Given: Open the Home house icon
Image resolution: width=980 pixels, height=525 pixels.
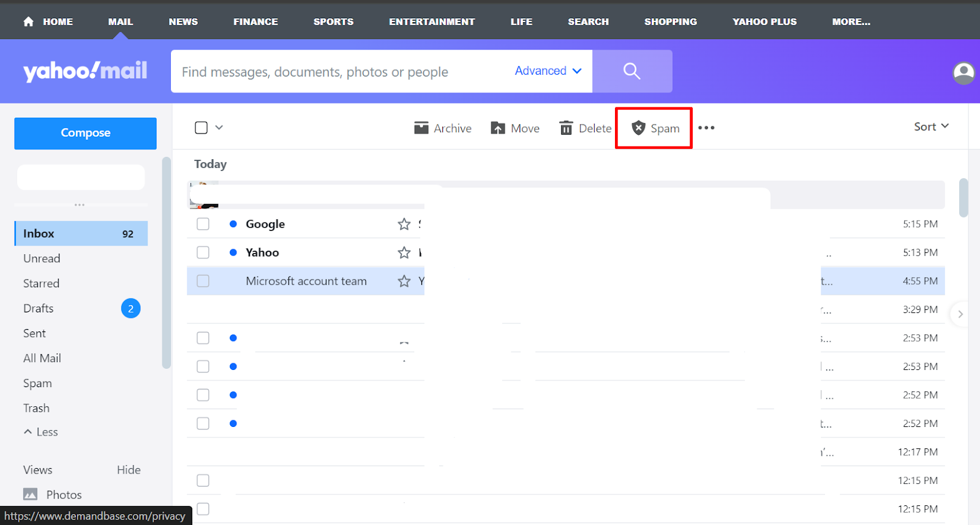Looking at the screenshot, I should point(28,21).
